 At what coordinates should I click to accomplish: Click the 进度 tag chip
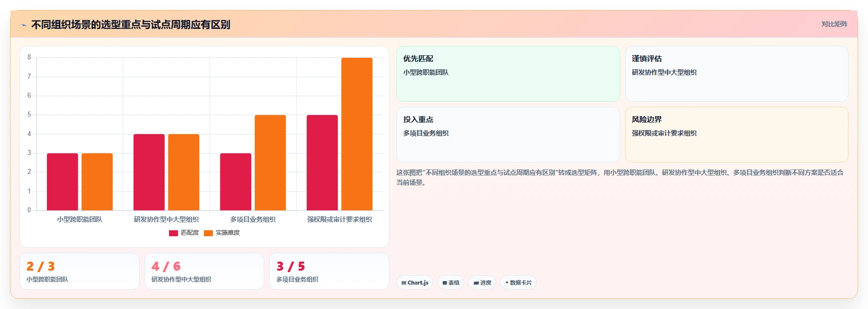482,283
